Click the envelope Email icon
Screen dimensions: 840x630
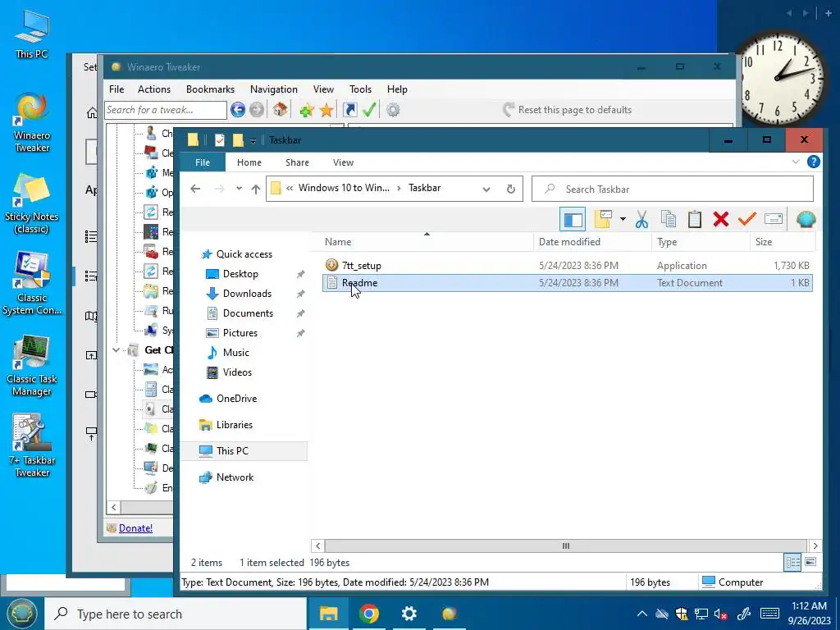[773, 218]
